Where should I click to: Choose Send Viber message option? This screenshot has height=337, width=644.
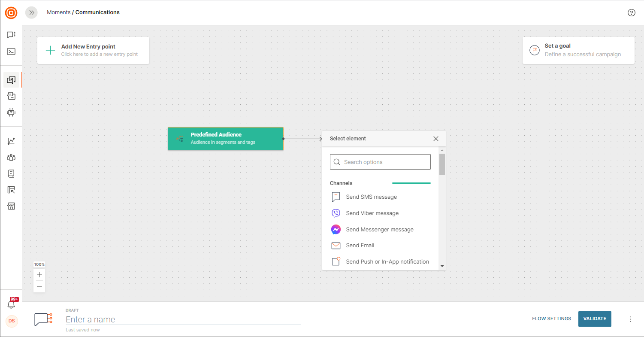(x=372, y=213)
